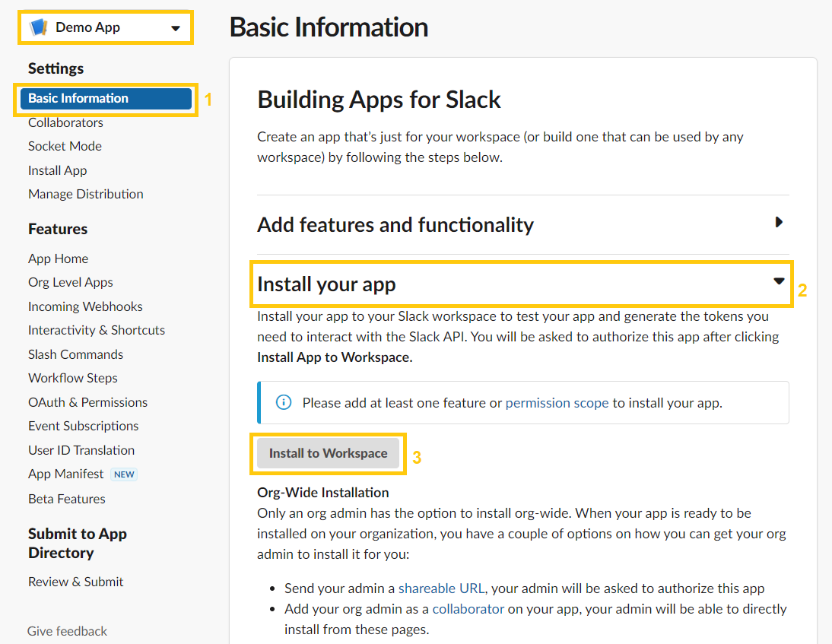This screenshot has height=644, width=832.
Task: Navigate to Manage Distribution
Action: pos(85,194)
